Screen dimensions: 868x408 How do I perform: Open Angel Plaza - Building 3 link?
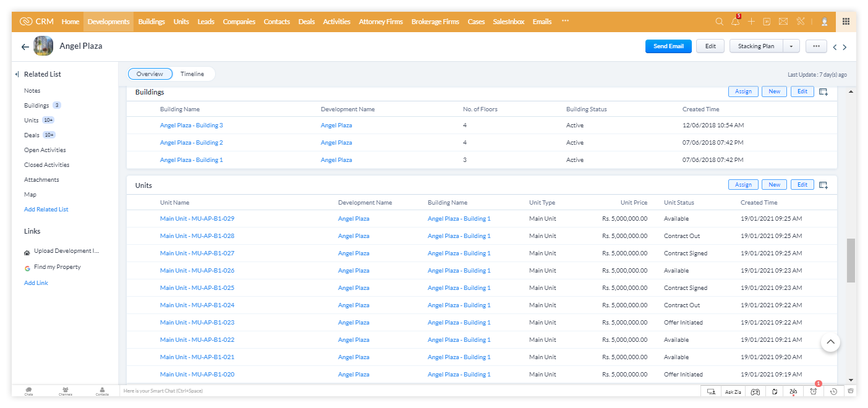192,125
